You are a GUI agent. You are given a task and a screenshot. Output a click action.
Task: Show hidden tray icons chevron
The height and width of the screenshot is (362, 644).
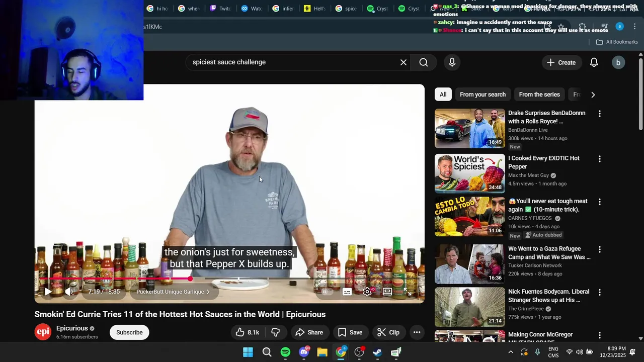click(x=511, y=352)
